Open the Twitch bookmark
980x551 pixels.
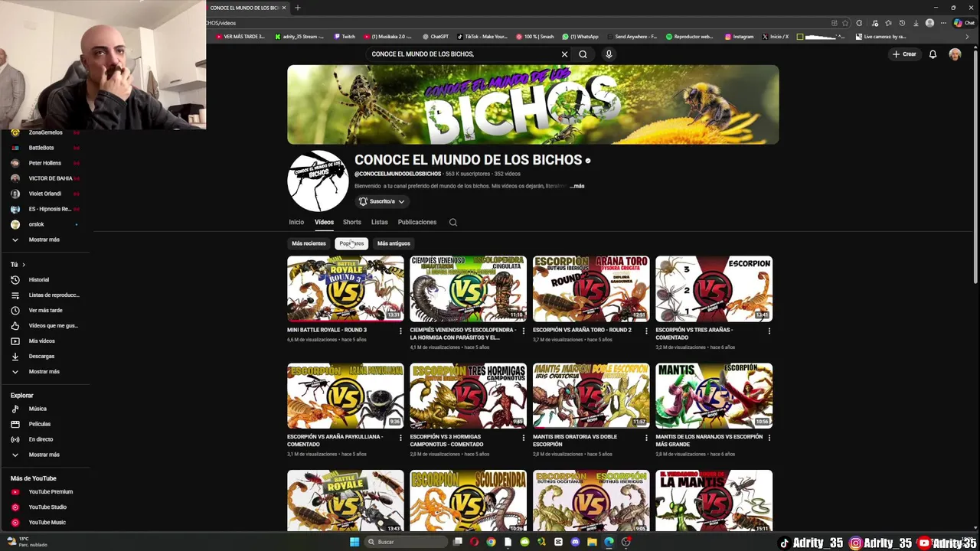(x=345, y=37)
